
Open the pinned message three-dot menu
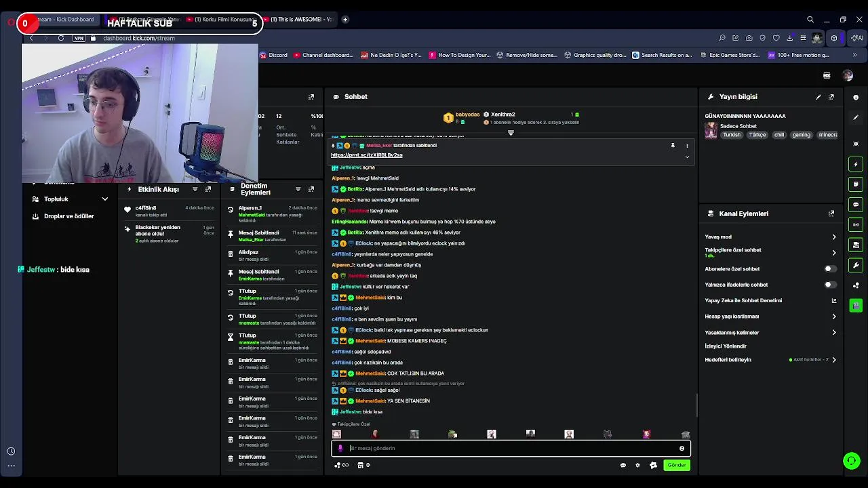click(x=687, y=146)
